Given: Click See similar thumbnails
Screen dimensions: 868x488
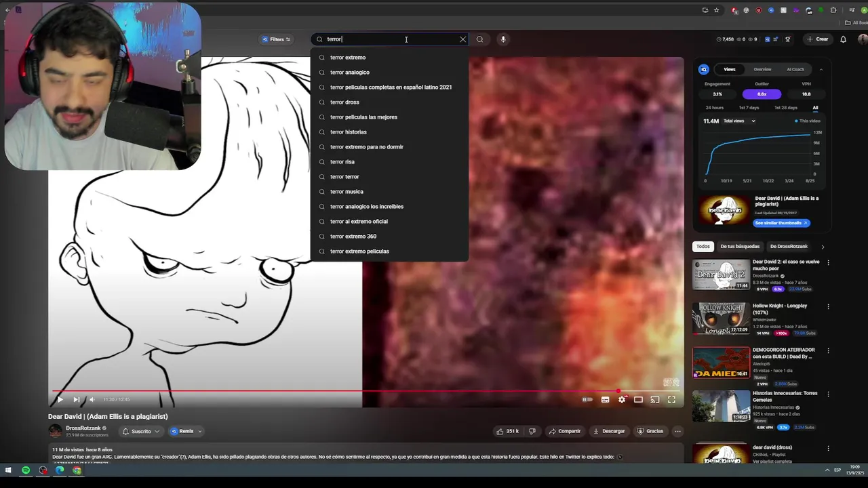Looking at the screenshot, I should 781,223.
